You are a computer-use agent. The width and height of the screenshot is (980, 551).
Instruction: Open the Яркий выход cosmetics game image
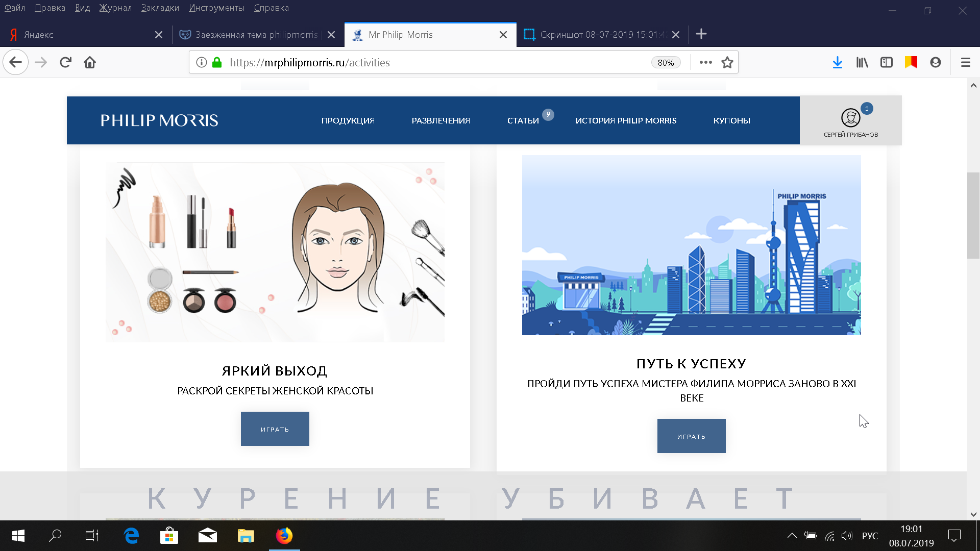coord(275,252)
